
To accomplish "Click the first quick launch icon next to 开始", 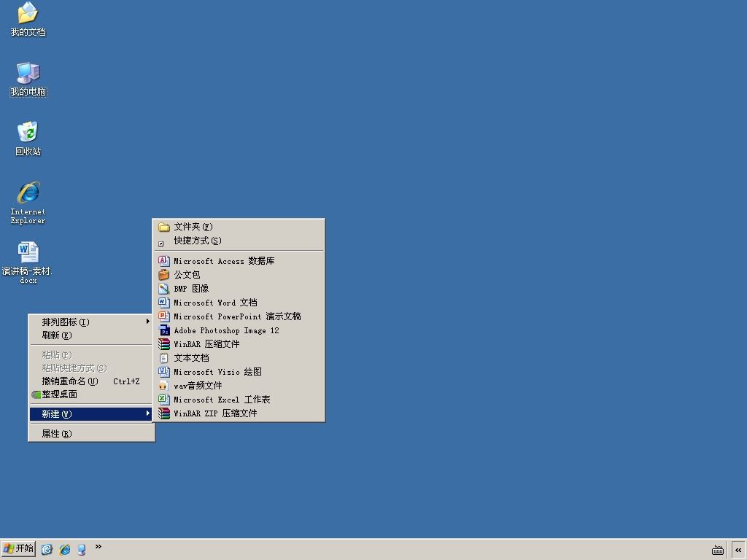I will tap(47, 550).
